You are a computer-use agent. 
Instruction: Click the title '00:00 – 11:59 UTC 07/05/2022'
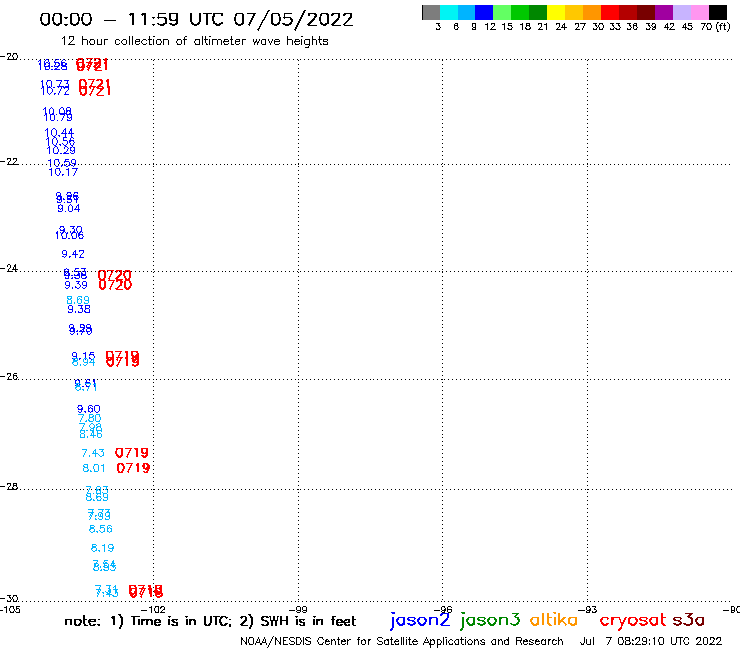pyautogui.click(x=196, y=19)
